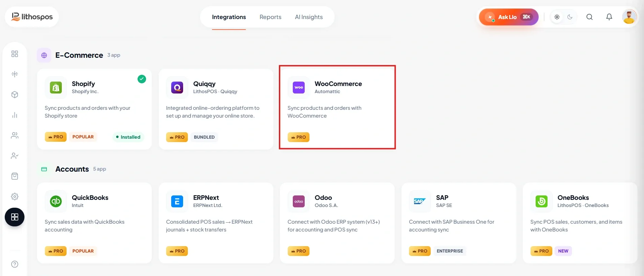
Task: Click the PRO badge on ERPNext card
Action: (177, 251)
